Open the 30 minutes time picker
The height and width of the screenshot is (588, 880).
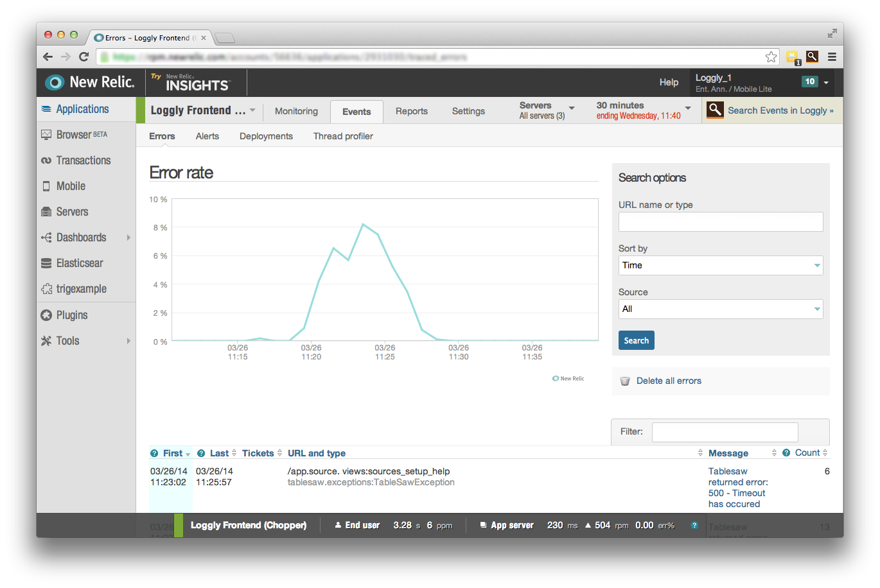click(643, 110)
